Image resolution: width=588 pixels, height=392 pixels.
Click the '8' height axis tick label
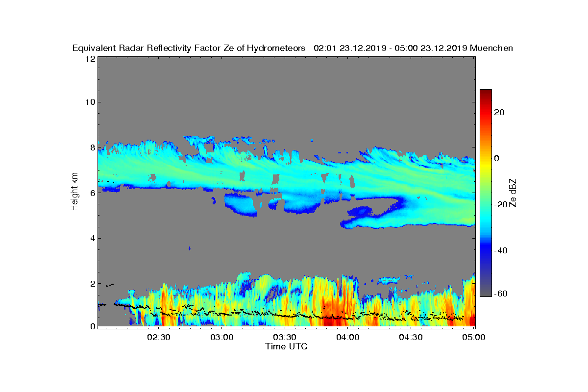tap(92, 147)
